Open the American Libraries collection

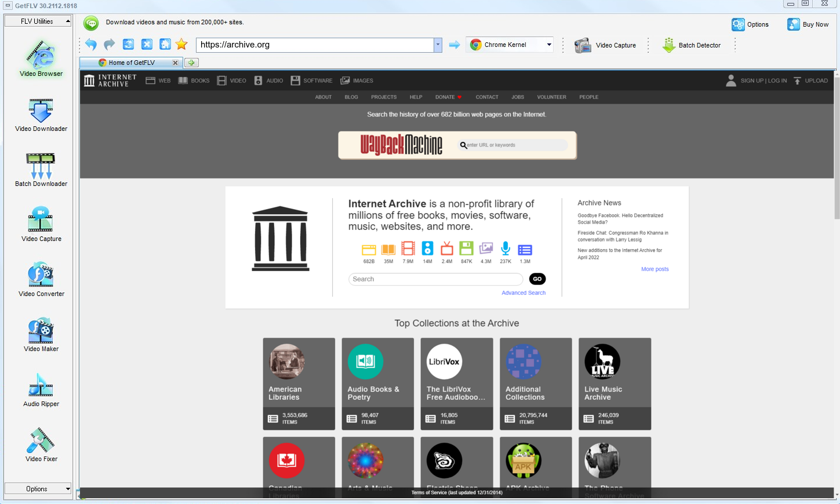pos(299,384)
